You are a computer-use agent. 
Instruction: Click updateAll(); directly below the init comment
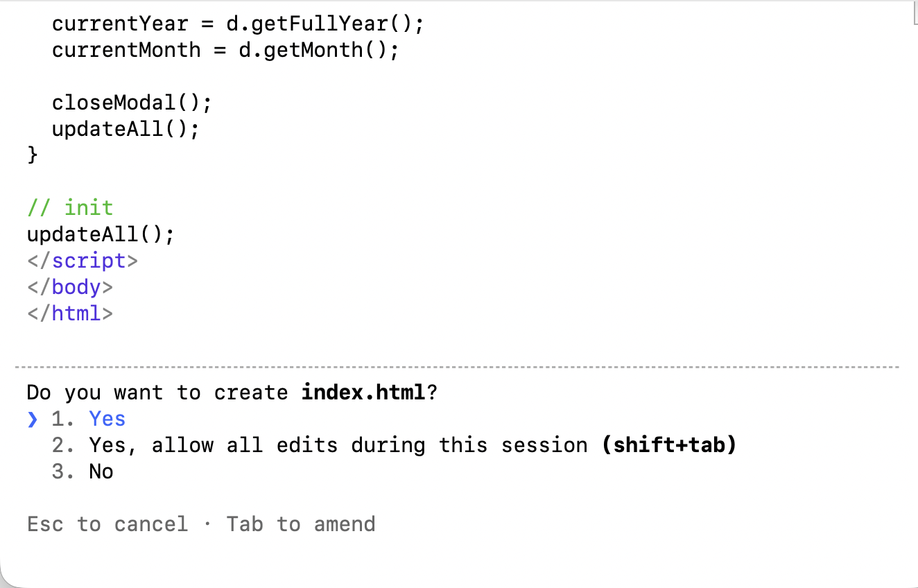point(100,234)
